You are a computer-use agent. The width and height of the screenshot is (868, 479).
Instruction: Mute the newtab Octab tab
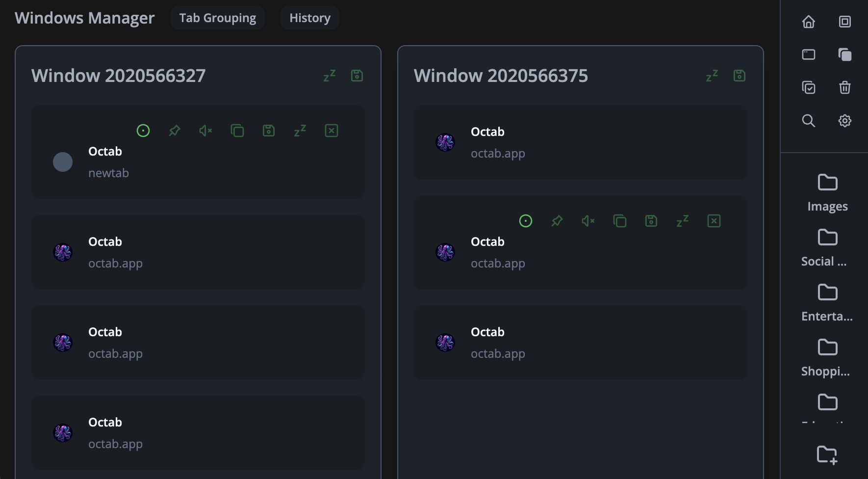tap(205, 131)
